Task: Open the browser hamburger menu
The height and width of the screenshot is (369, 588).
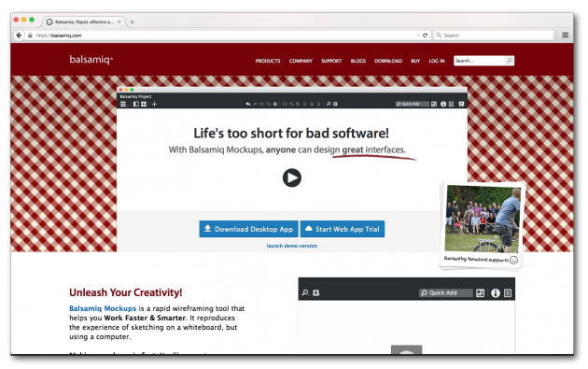Action: tap(565, 35)
